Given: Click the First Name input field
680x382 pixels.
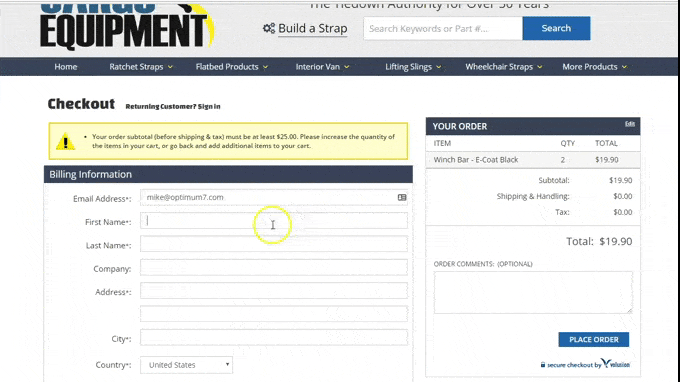Looking at the screenshot, I should [274, 221].
